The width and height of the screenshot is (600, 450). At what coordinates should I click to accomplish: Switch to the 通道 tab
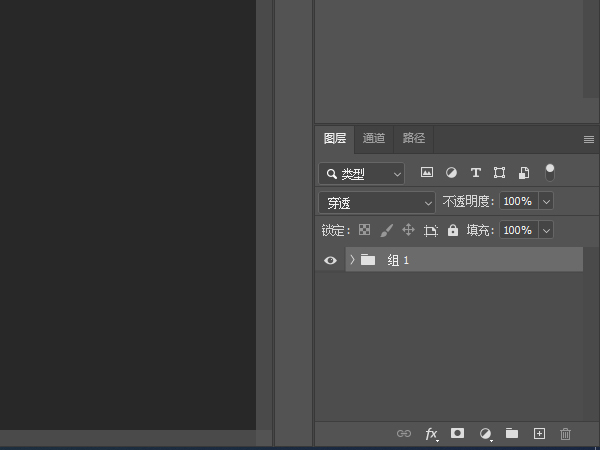pos(374,138)
